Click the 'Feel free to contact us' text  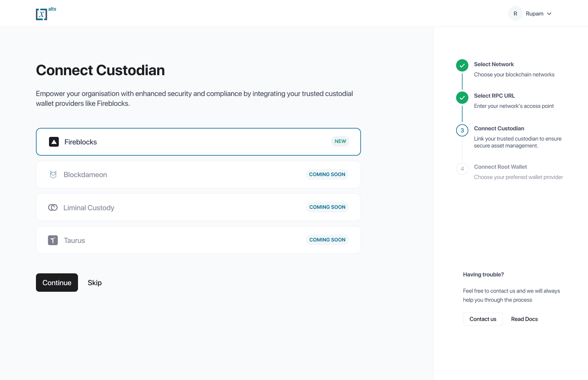coord(511,295)
